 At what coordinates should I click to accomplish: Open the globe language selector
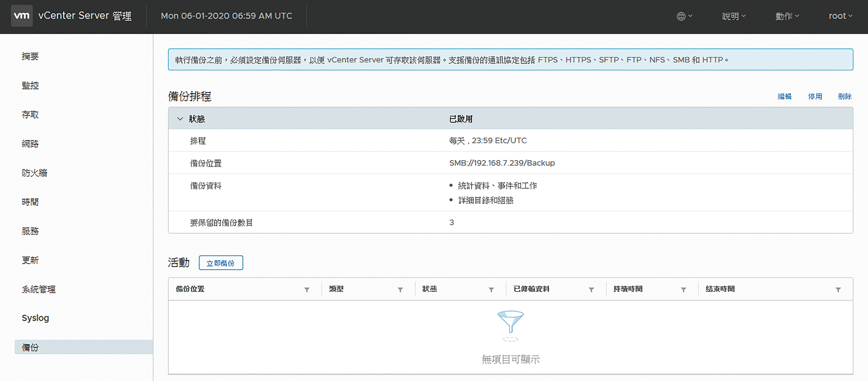pos(684,16)
